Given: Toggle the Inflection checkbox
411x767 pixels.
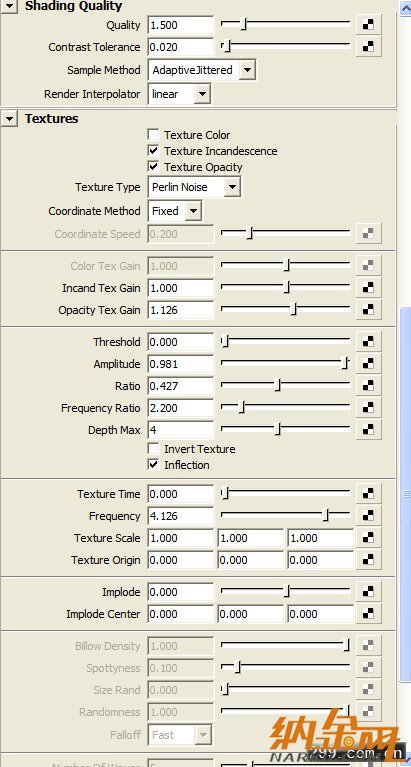Looking at the screenshot, I should 154,465.
